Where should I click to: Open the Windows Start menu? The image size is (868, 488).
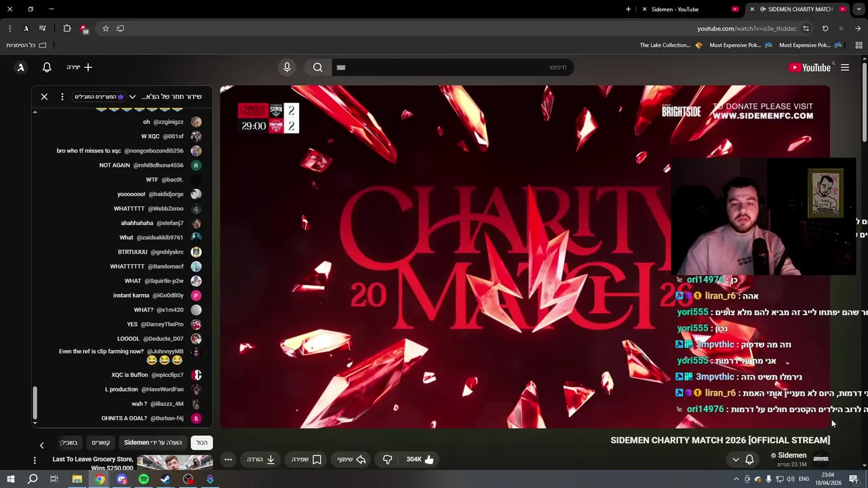tap(10, 479)
